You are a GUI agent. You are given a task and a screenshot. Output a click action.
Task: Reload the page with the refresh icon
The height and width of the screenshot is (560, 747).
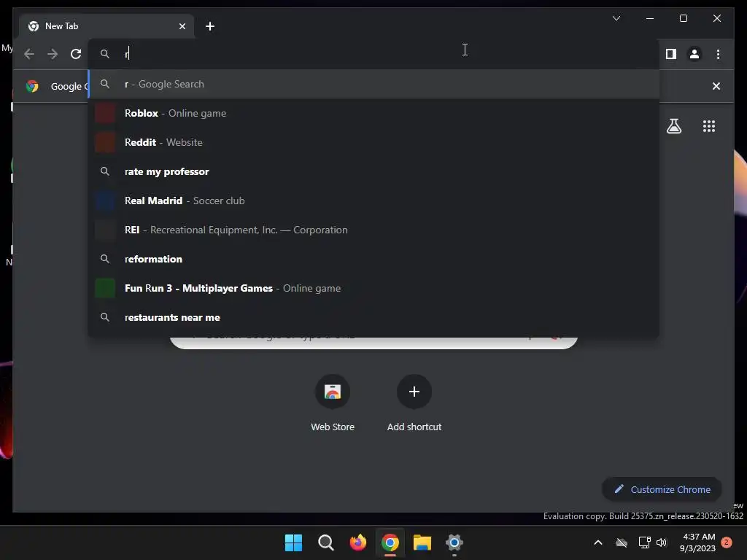(76, 54)
